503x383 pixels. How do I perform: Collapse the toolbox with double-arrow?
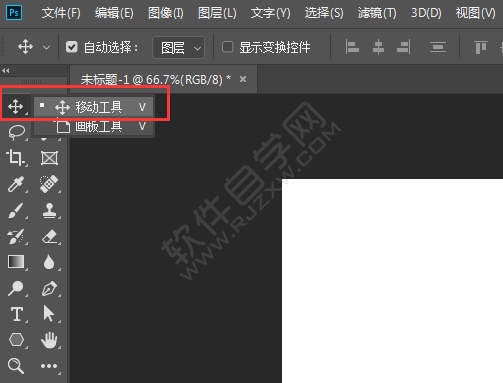(x=6, y=70)
